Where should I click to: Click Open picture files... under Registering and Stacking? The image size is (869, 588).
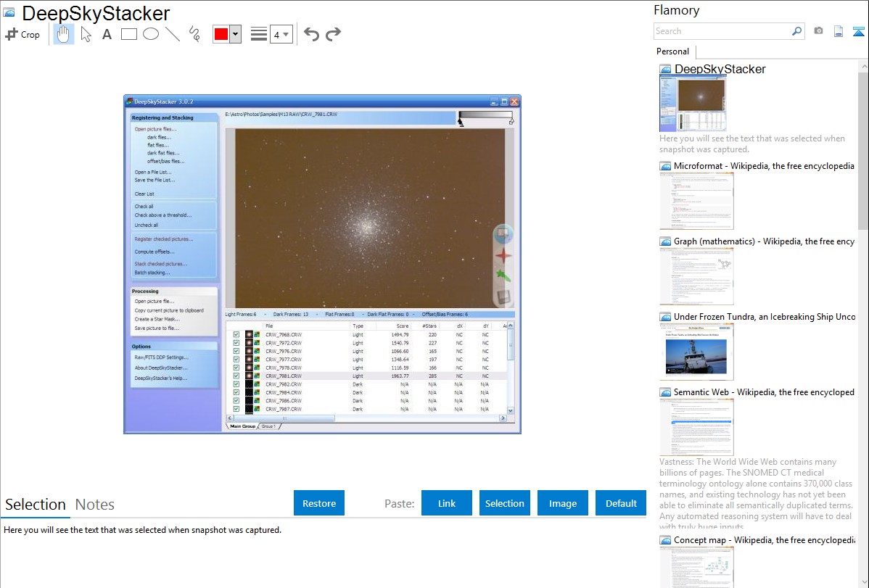click(x=155, y=129)
